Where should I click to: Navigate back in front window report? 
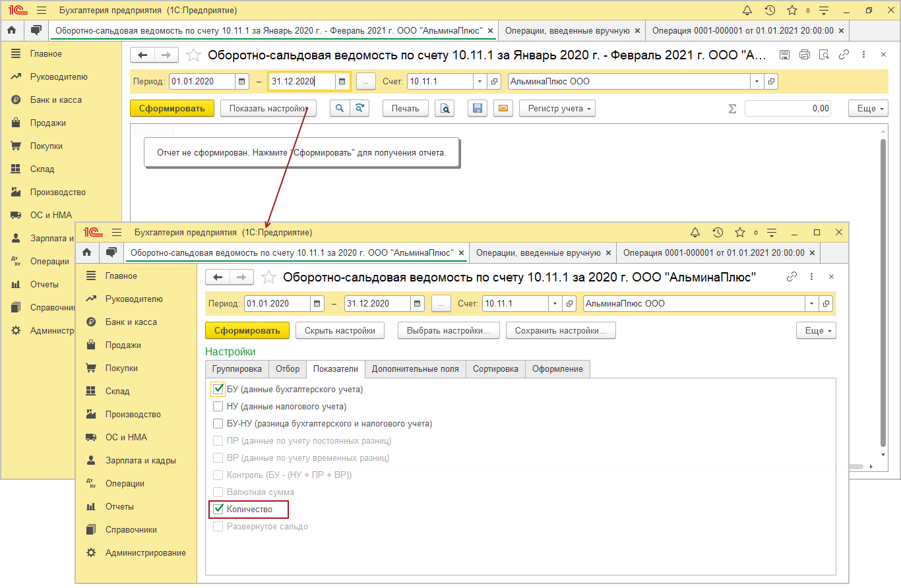click(218, 278)
